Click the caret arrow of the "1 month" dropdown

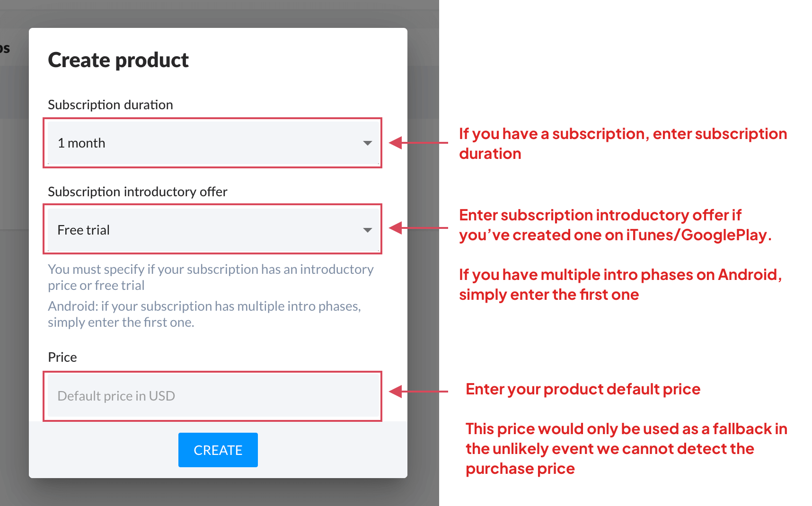(367, 143)
